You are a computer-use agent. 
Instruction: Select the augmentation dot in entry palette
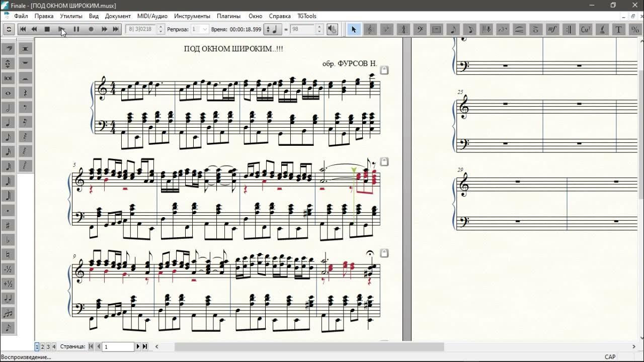click(8, 210)
